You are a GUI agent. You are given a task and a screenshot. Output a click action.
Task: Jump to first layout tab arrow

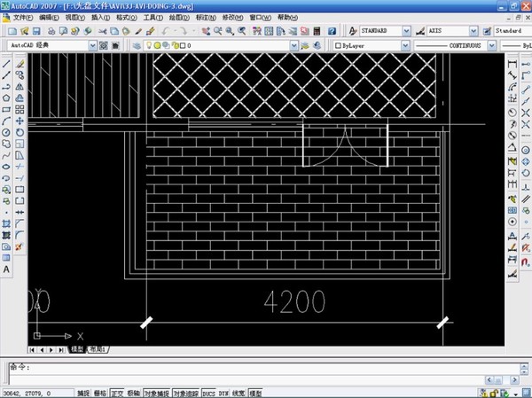32,350
